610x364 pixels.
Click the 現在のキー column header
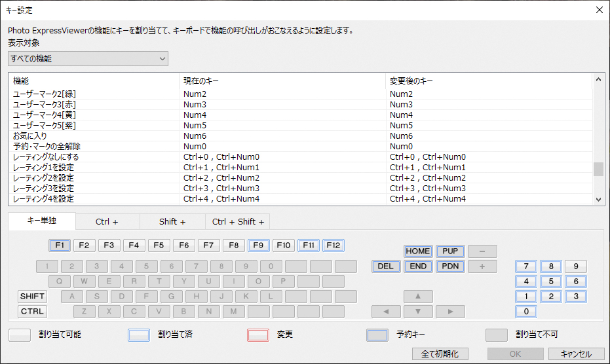coord(282,81)
